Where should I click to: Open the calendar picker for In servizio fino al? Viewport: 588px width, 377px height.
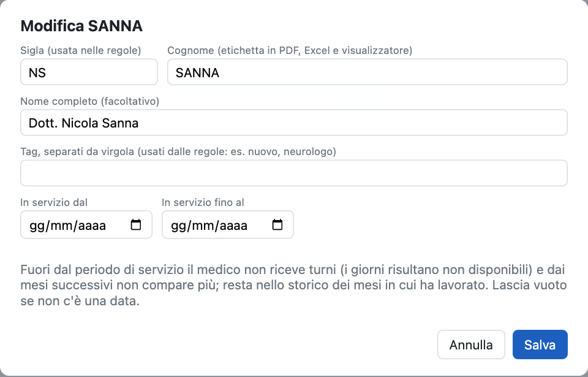[277, 224]
